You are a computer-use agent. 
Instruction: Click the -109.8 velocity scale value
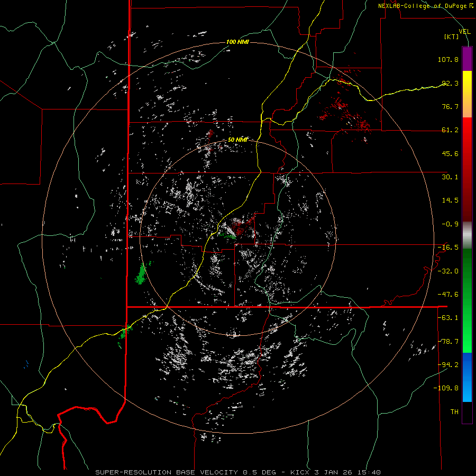tap(446, 388)
